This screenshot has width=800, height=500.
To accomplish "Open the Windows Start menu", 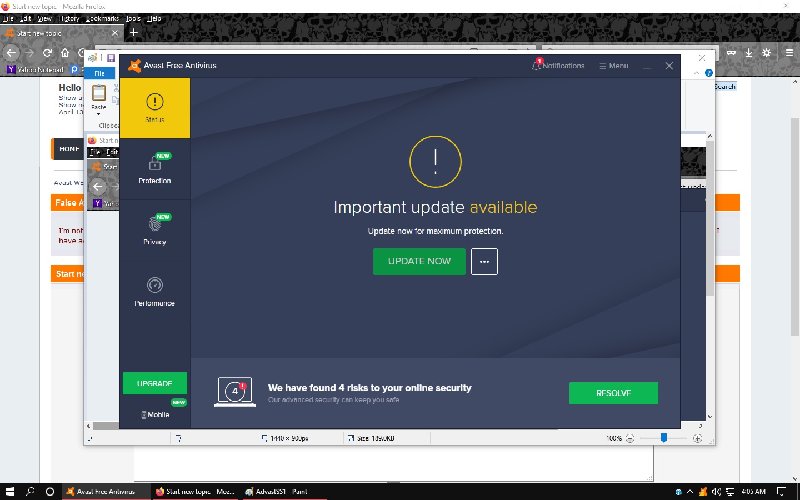I will point(10,492).
